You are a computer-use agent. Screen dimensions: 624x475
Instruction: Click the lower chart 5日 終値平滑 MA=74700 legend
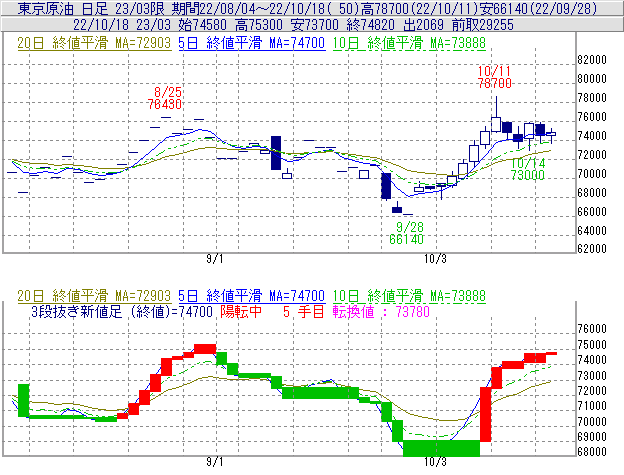252,296
